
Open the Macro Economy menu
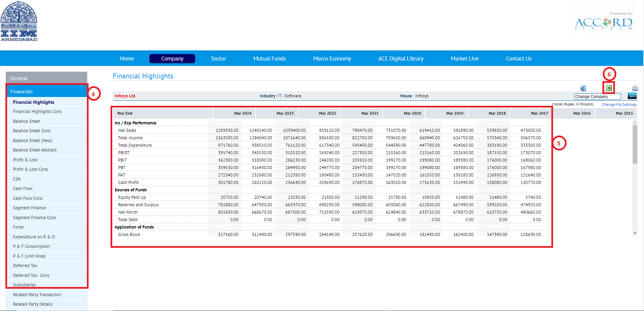[x=332, y=58]
